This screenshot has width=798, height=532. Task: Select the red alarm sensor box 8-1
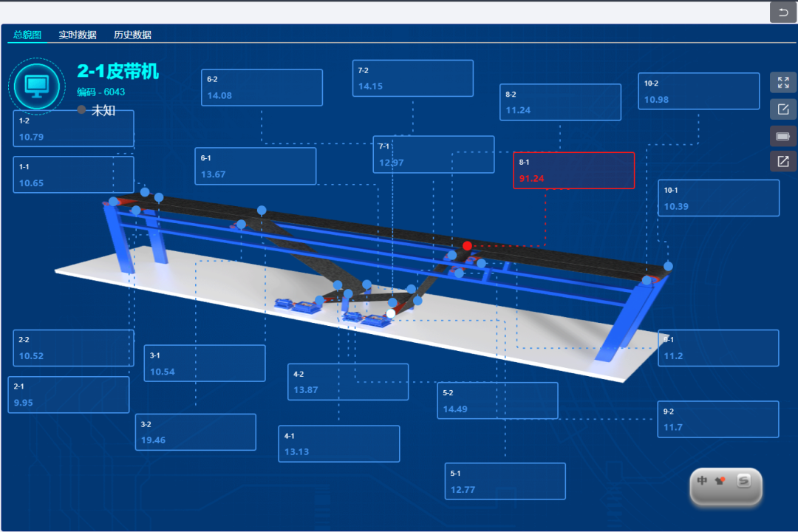point(573,171)
